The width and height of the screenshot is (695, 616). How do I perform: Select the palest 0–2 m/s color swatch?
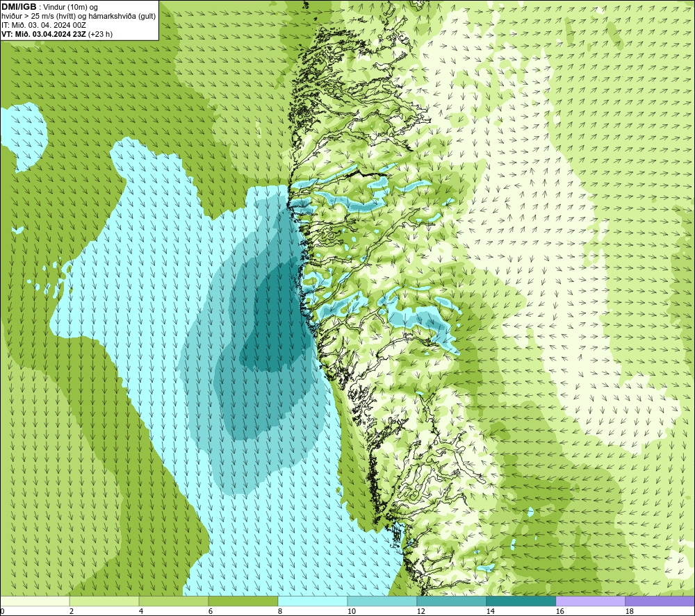(x=35, y=601)
